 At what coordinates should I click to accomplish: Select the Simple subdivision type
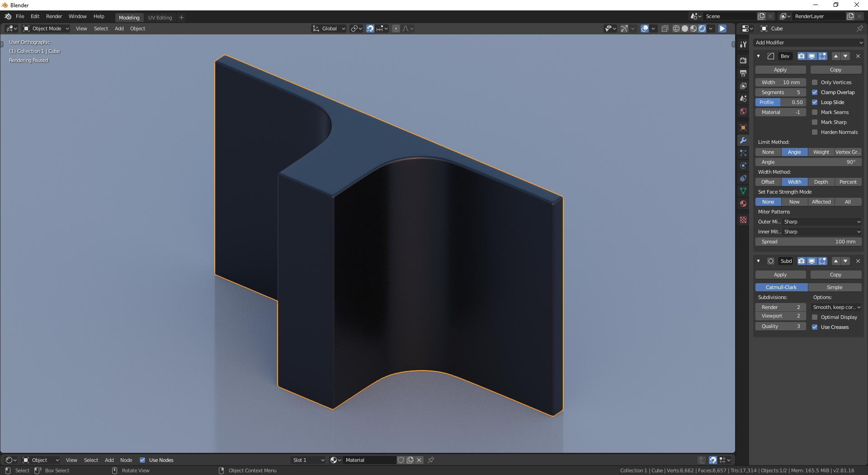point(835,287)
